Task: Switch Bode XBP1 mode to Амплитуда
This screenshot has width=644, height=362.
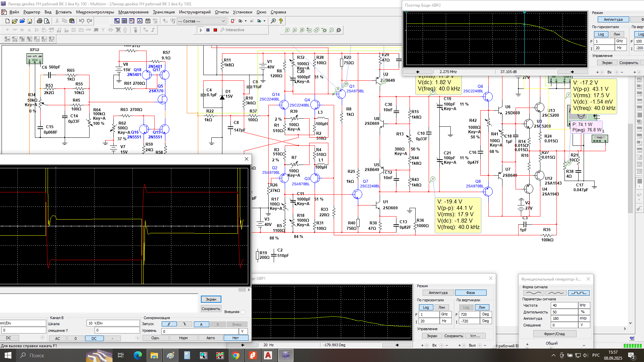Action: coord(438,293)
